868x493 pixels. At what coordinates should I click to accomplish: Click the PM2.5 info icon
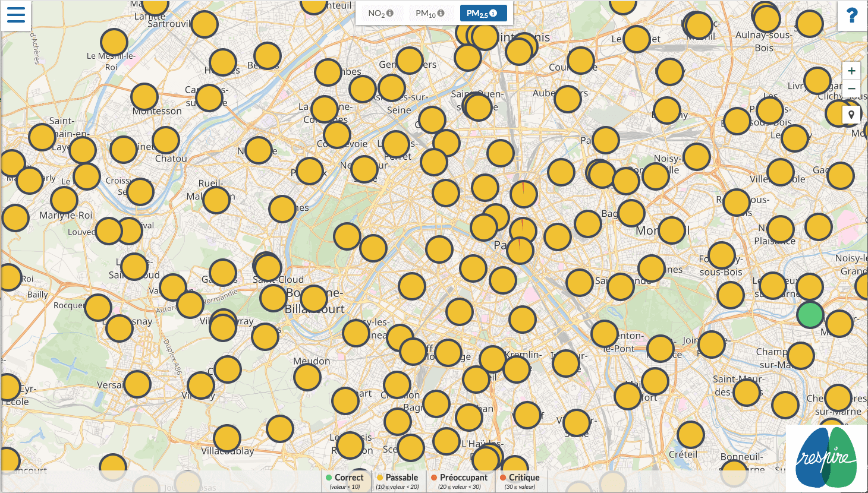pos(493,13)
